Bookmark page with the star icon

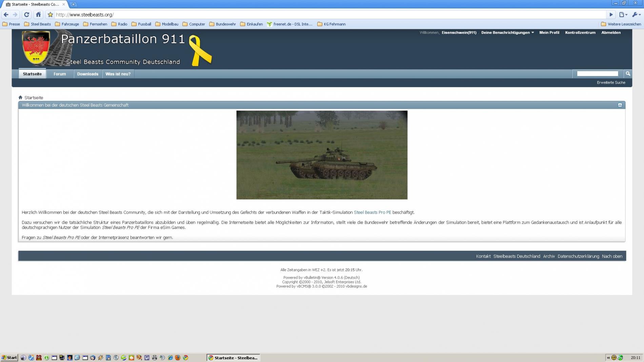(50, 15)
